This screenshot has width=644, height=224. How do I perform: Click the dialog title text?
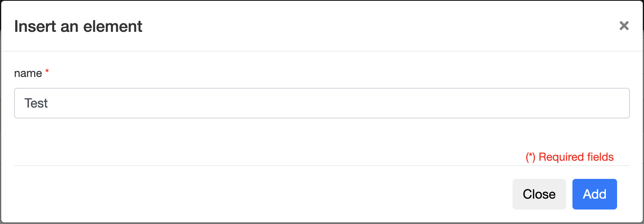pyautogui.click(x=78, y=27)
